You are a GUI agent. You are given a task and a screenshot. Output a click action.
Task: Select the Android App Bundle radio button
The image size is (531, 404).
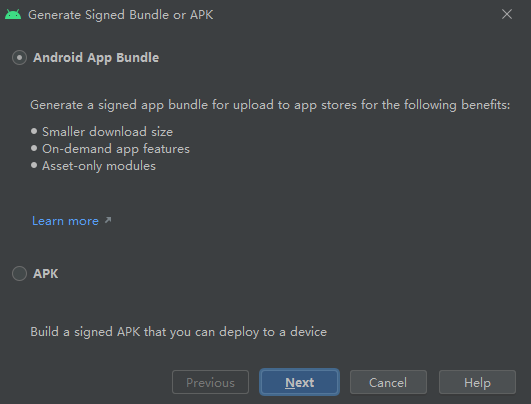[19, 58]
